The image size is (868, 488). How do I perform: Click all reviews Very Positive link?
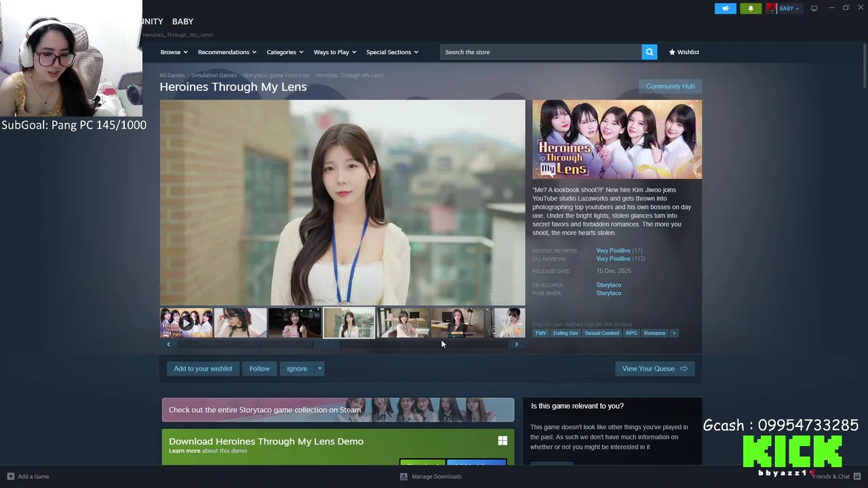[x=613, y=258]
